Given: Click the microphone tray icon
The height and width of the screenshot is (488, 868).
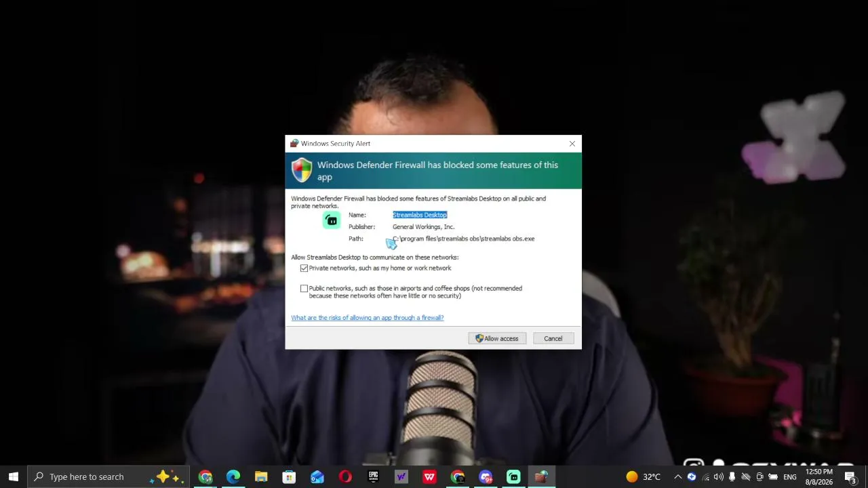Looking at the screenshot, I should tap(732, 477).
